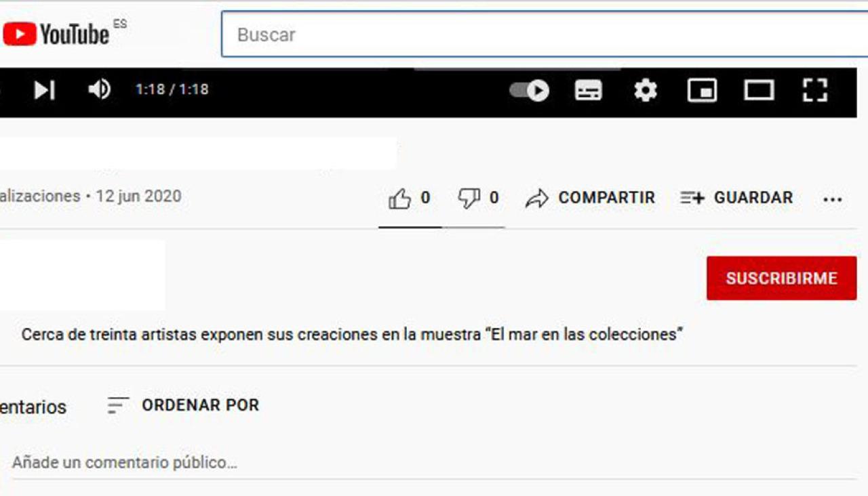Open the three-dot more actions menu
Image resolution: width=868 pixels, height=496 pixels.
coord(832,199)
